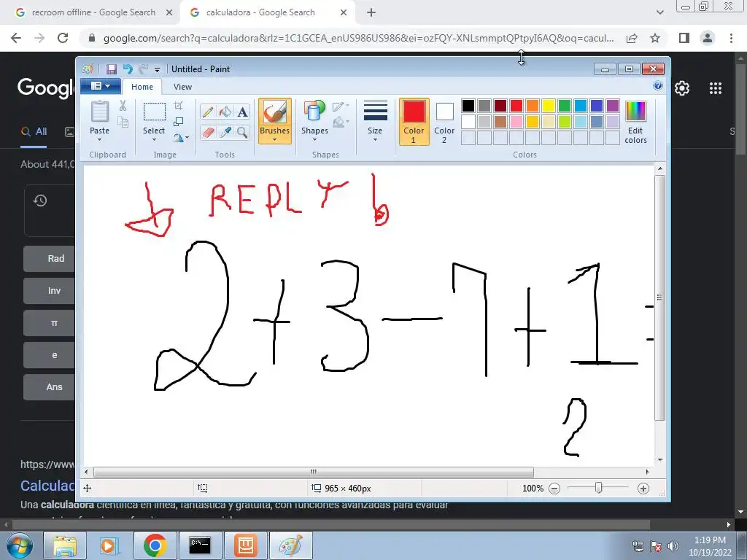Switch to calculadora Google Search tab
This screenshot has height=560, width=747.
click(x=267, y=12)
